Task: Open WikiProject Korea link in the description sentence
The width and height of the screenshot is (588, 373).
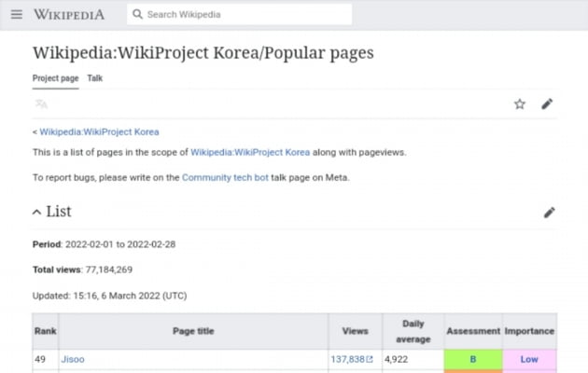Action: [250, 152]
